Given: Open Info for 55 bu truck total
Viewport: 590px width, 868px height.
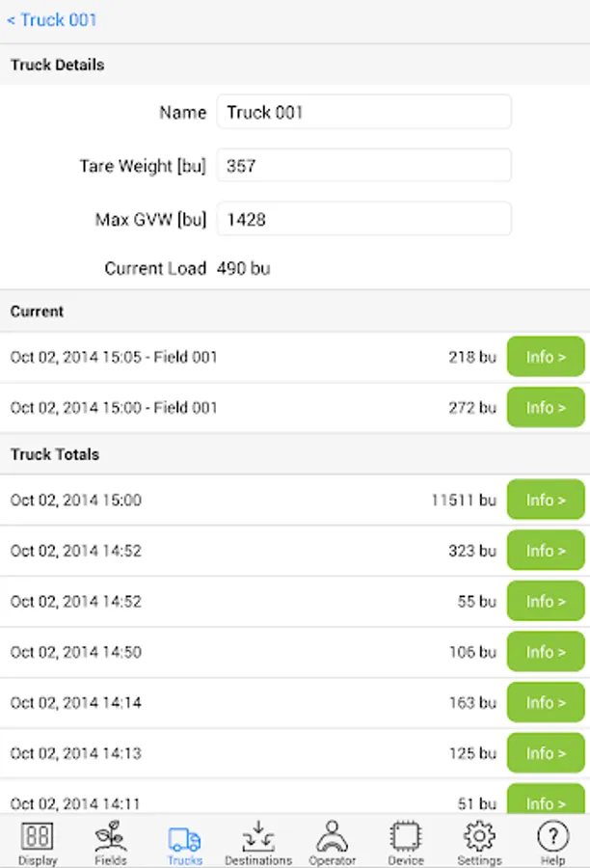Looking at the screenshot, I should pos(546,601).
